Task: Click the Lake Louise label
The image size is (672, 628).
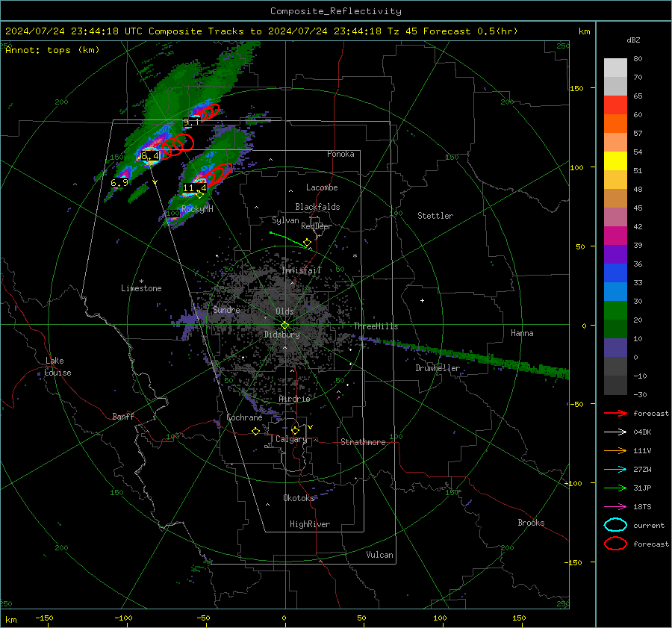Action: 58,367
